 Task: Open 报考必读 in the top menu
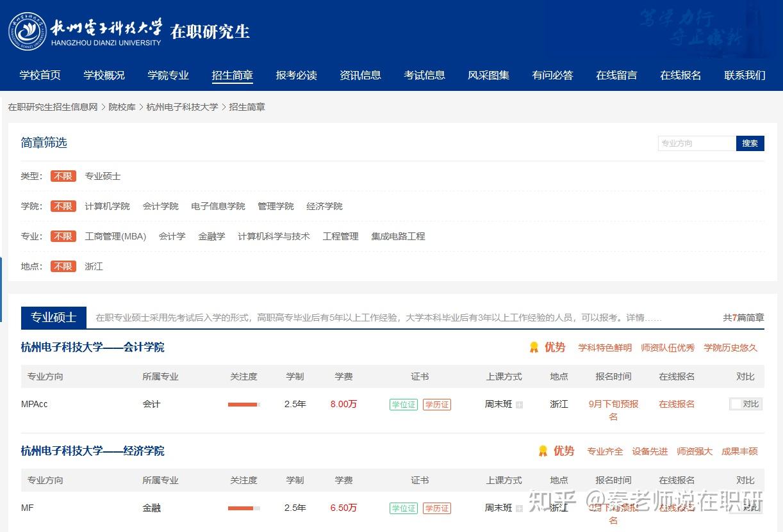(x=297, y=75)
